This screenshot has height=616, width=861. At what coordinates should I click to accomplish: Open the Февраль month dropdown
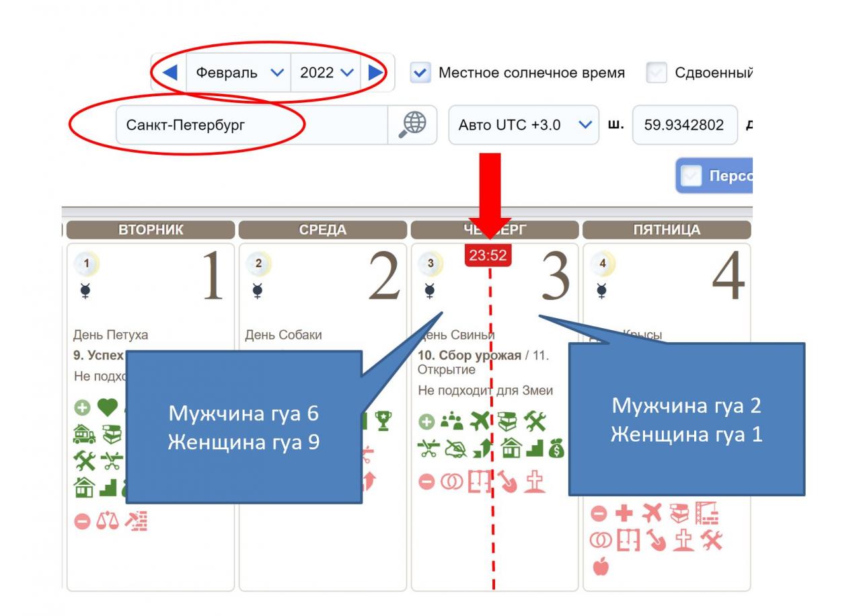tap(239, 73)
